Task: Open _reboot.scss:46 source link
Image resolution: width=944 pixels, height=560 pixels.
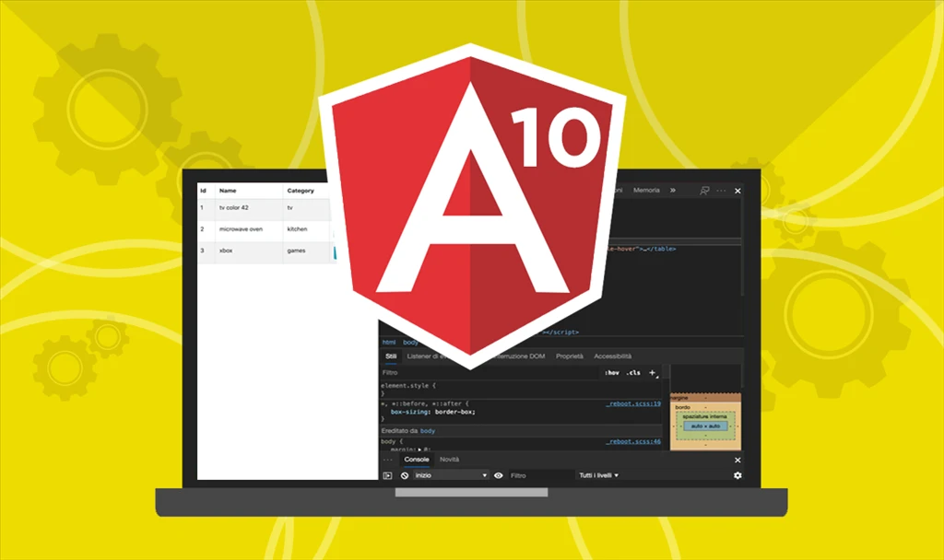Action: pos(633,441)
